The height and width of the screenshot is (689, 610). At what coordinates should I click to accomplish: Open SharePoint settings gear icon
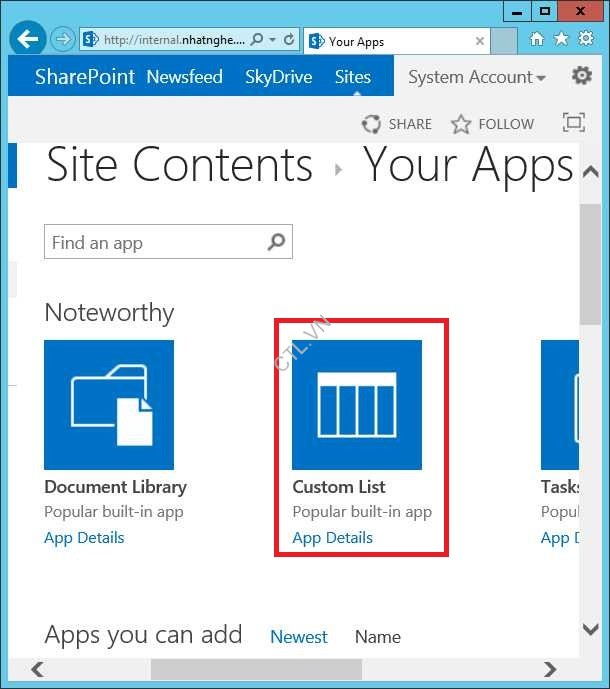pos(581,76)
